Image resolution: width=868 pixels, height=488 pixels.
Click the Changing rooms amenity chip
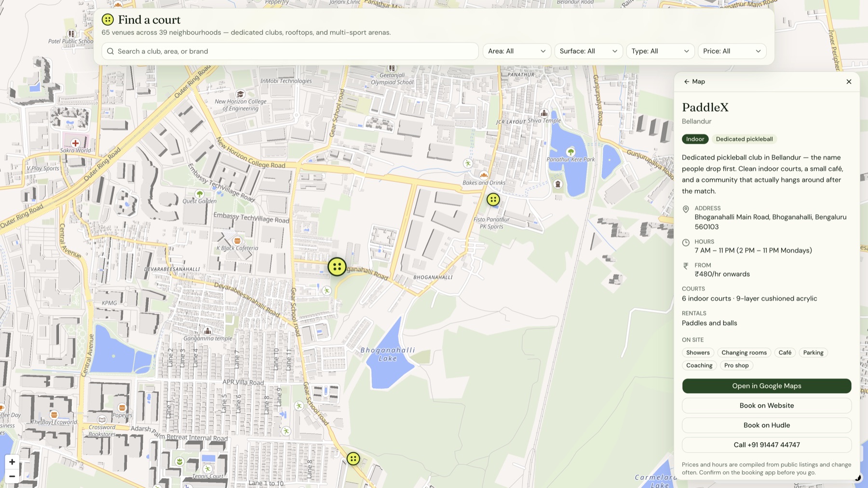pos(744,352)
